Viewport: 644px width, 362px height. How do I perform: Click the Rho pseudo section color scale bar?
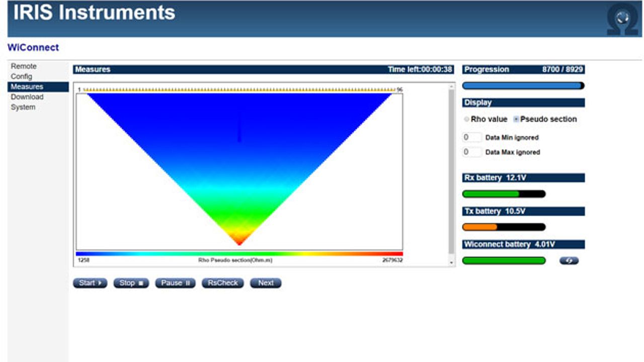(x=239, y=254)
